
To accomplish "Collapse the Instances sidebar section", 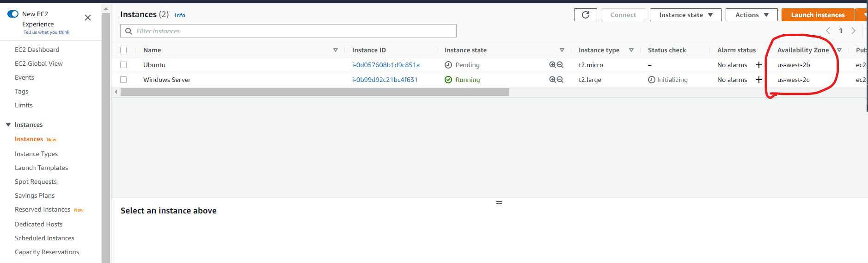I will 8,125.
